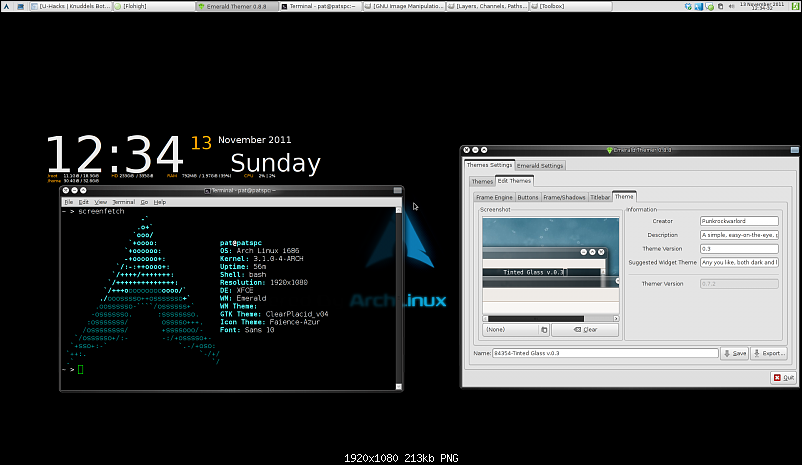Open the (None) screenshot file chooser
The width and height of the screenshot is (802, 465).
click(516, 330)
